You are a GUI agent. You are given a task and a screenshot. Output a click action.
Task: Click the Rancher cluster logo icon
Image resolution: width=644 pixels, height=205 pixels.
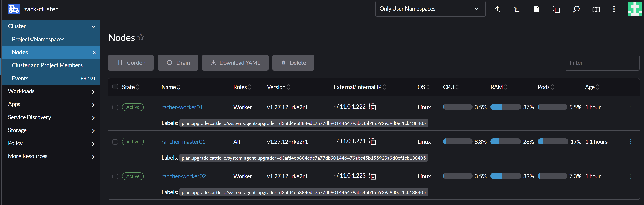pyautogui.click(x=14, y=9)
